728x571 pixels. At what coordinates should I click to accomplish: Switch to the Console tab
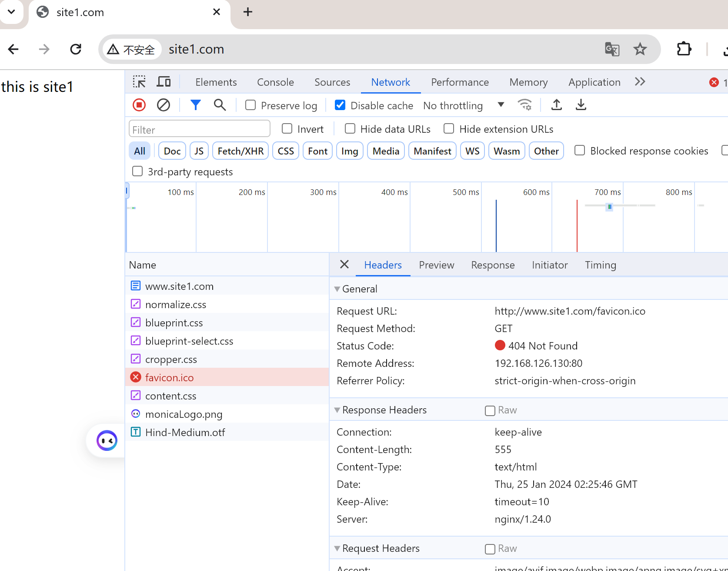(x=275, y=82)
